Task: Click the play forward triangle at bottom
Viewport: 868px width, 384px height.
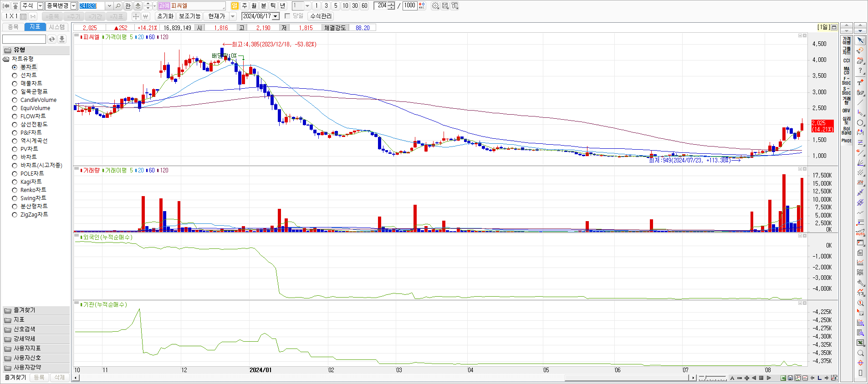Action: [769, 378]
